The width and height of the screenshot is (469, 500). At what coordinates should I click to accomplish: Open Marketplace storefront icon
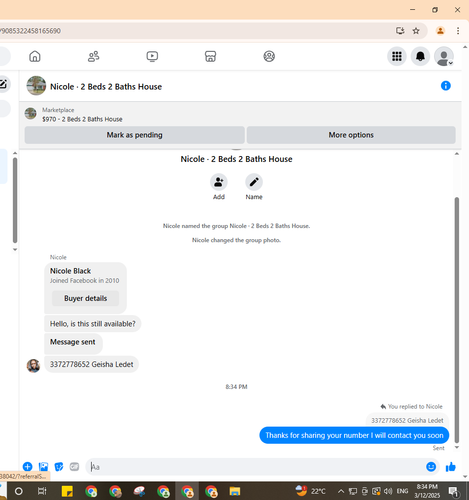210,56
